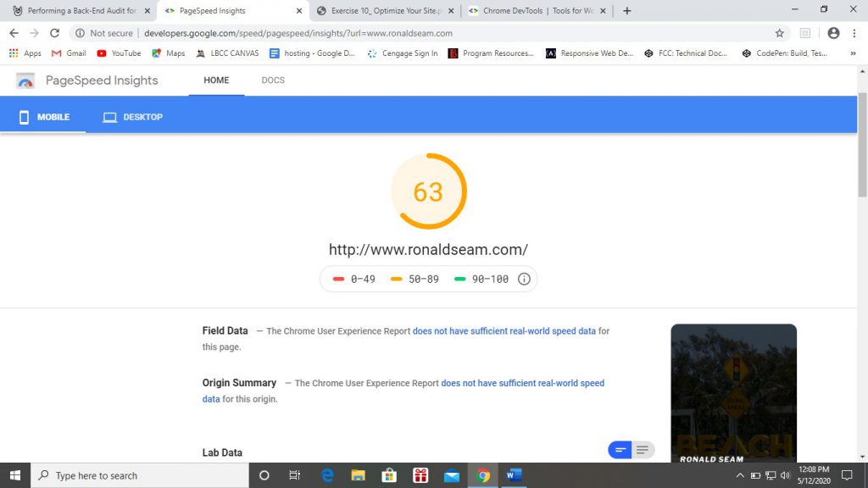Open the LBCC CANVAS bookmark

click(x=227, y=53)
